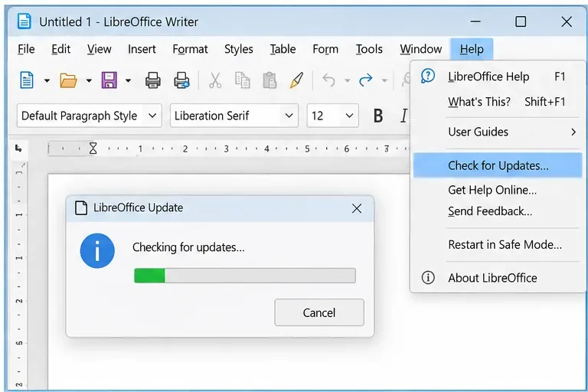Open the Format menu
The width and height of the screenshot is (588, 392).
coord(190,49)
